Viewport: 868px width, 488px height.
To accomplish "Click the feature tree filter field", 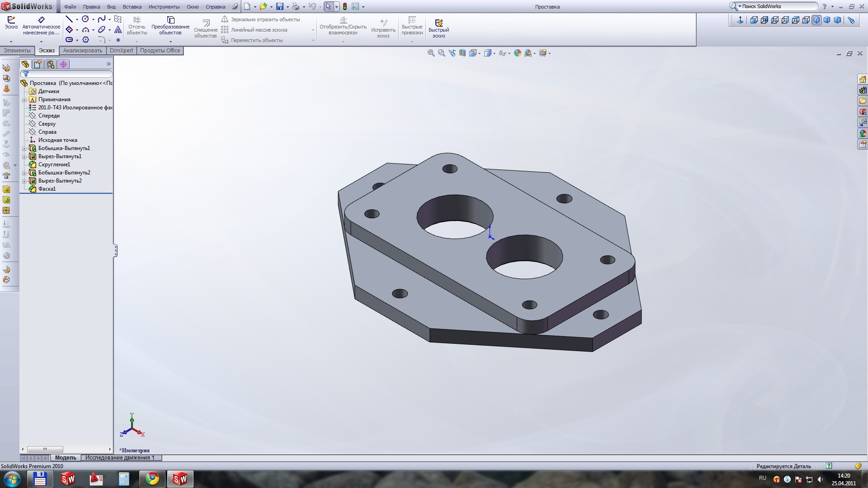I will [66, 74].
